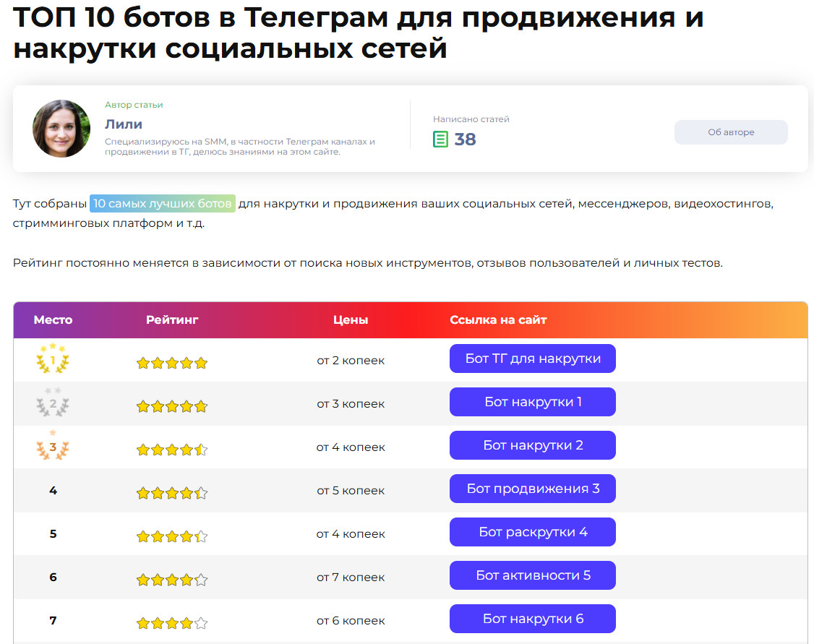This screenshot has height=644, width=814.
Task: Click the gold first place laurel icon
Action: (53, 358)
